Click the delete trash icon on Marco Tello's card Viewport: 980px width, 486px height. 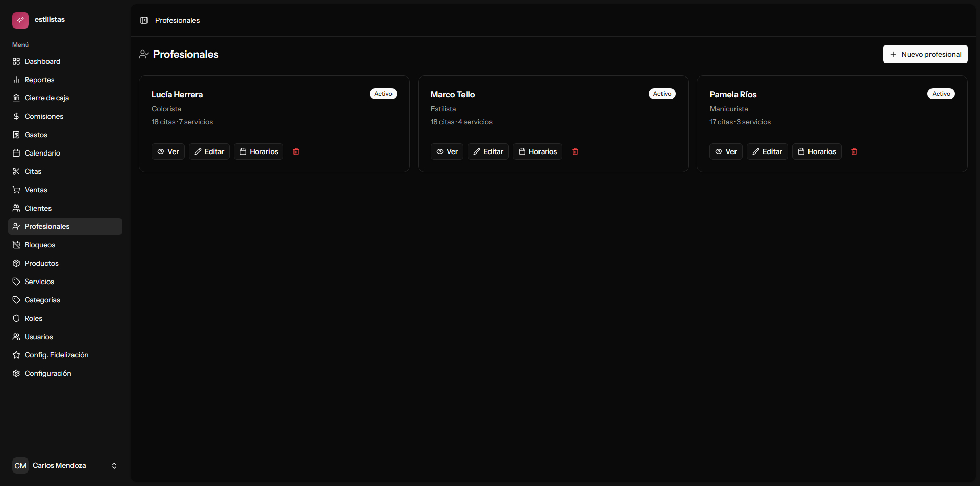(x=575, y=151)
